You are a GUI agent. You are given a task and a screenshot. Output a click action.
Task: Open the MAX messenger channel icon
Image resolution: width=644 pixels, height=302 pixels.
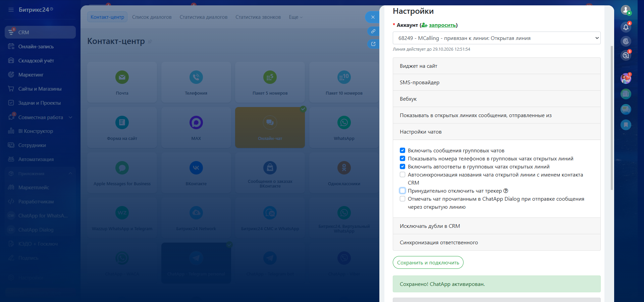click(x=196, y=122)
